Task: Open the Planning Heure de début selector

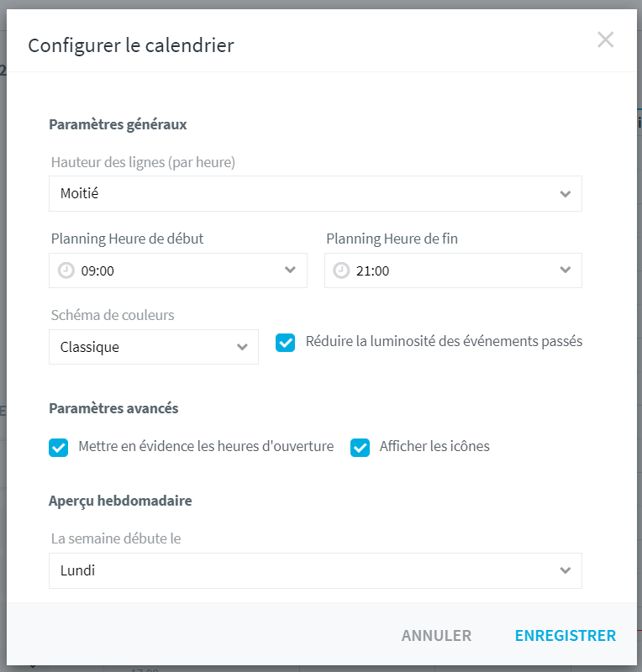Action: coord(178,270)
